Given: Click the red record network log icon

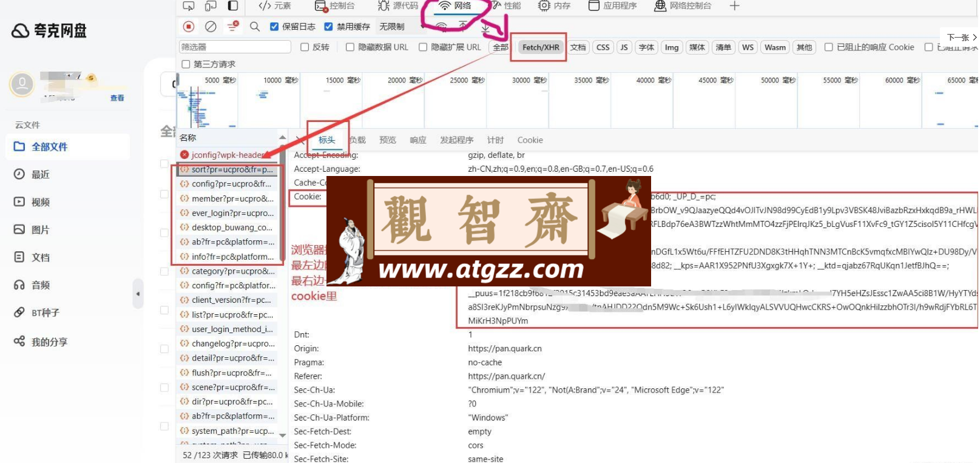Looking at the screenshot, I should (x=189, y=27).
